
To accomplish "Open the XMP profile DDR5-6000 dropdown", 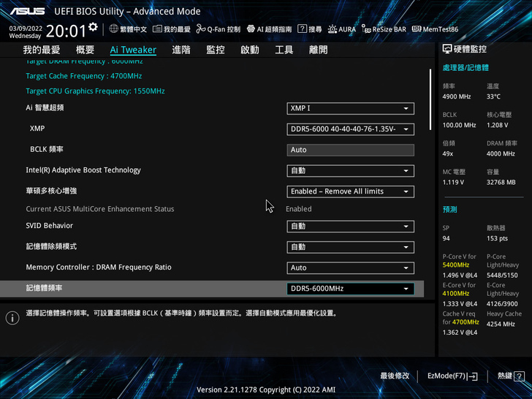I will [350, 129].
